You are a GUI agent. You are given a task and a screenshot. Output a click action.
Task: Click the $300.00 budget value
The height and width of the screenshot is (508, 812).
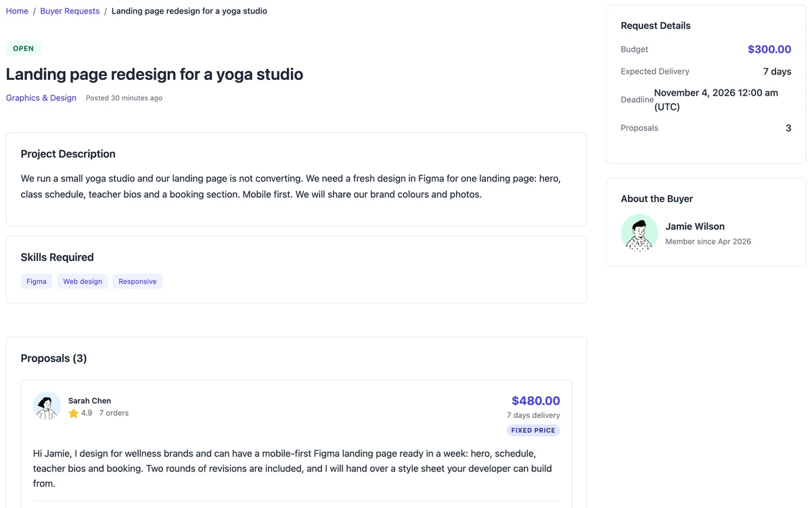coord(769,49)
